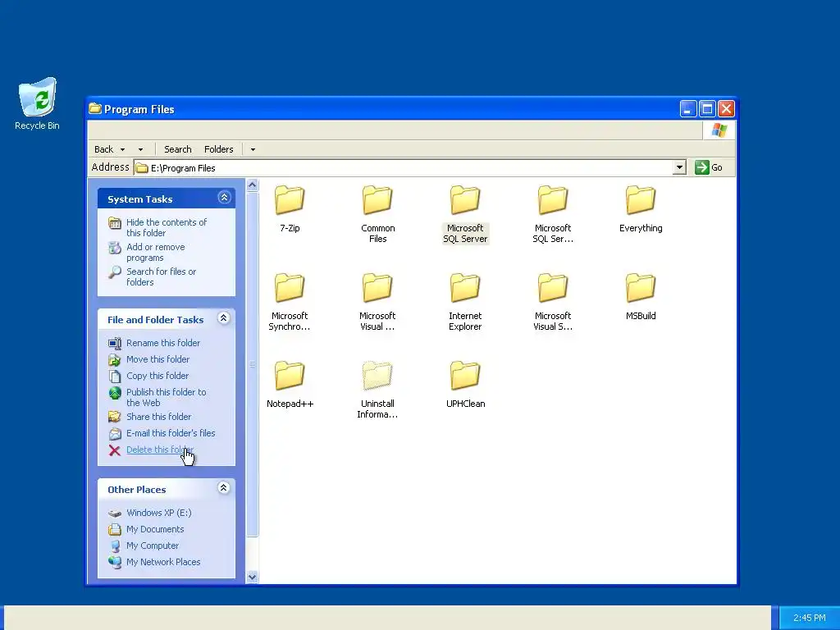This screenshot has height=630, width=840.
Task: Click the My Documents folder icon
Action: pyautogui.click(x=115, y=530)
